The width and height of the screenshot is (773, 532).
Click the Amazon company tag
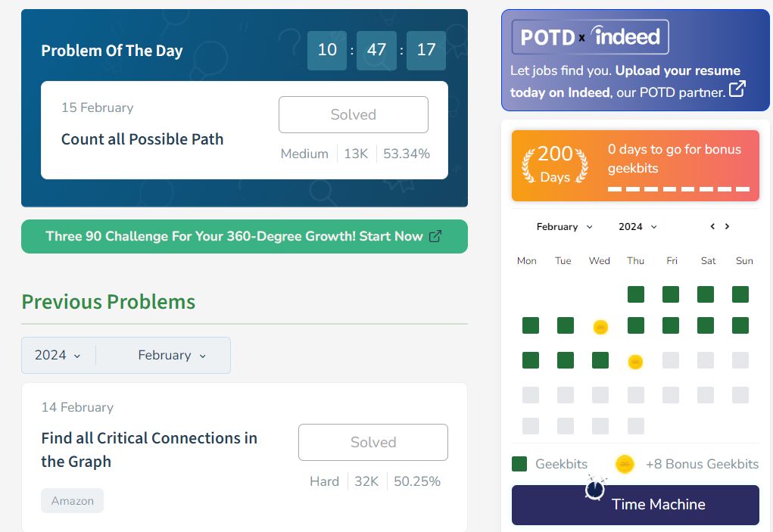tap(73, 500)
